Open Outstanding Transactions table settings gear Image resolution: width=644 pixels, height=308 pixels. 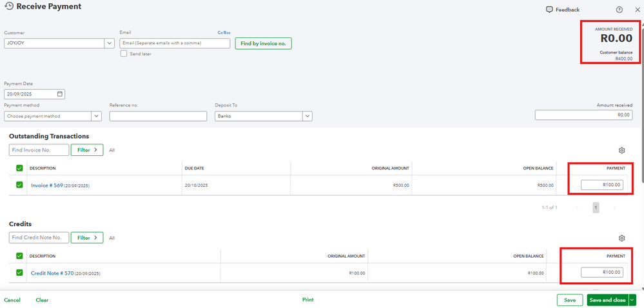pyautogui.click(x=621, y=150)
